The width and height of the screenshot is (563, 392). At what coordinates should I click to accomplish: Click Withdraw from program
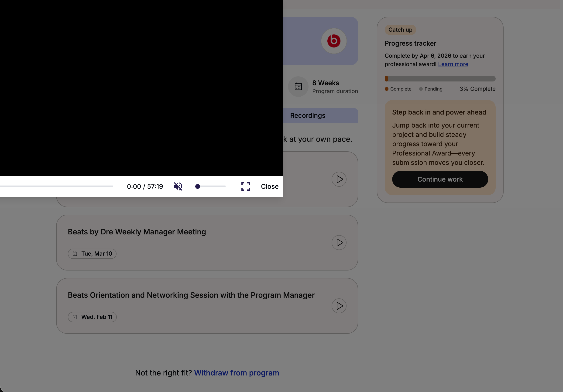(x=236, y=373)
